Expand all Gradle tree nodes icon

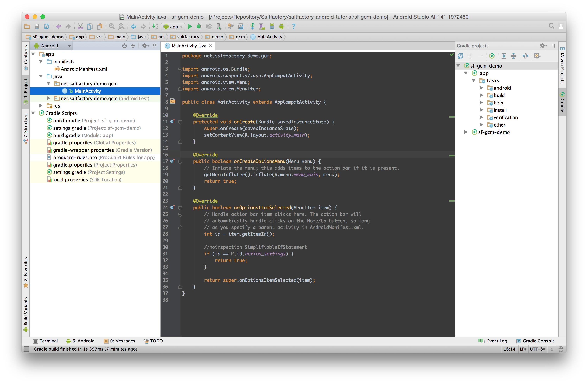click(x=503, y=56)
